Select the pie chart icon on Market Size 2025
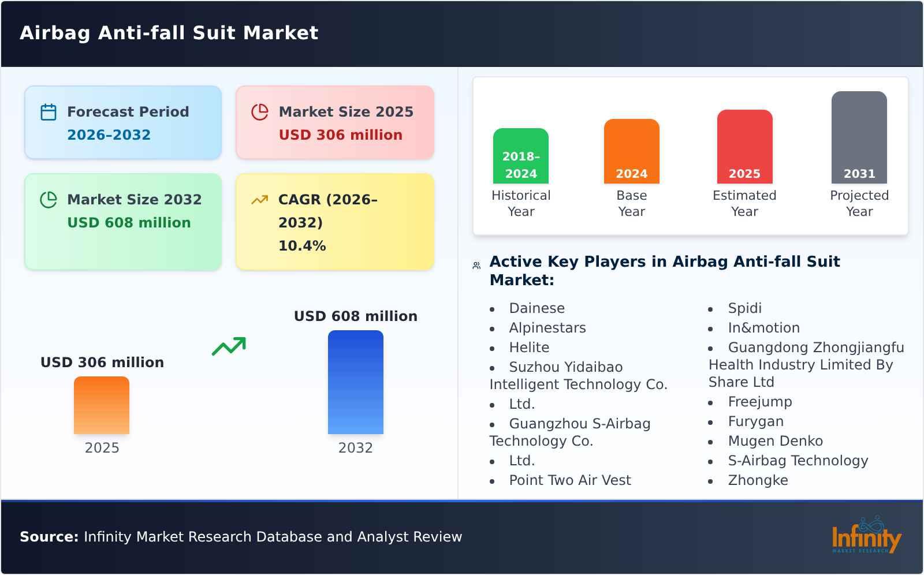The image size is (924, 575). point(260,111)
